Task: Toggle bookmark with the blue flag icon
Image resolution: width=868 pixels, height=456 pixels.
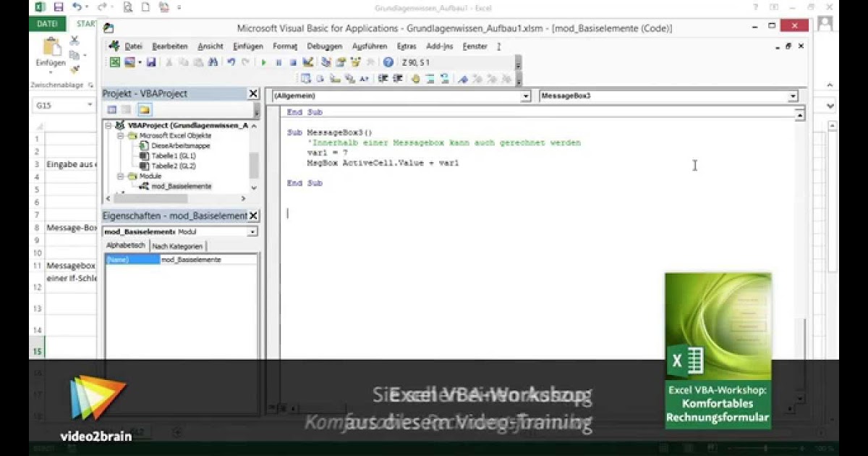Action: pos(463,78)
